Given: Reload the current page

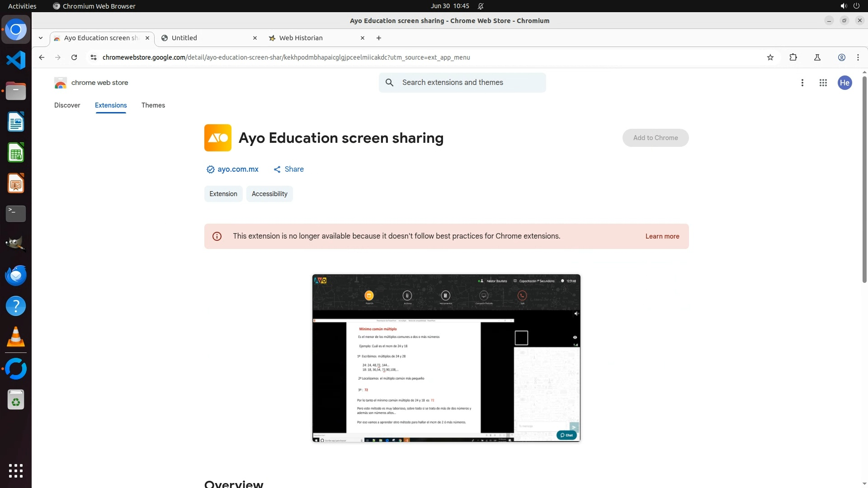Looking at the screenshot, I should click(74, 57).
